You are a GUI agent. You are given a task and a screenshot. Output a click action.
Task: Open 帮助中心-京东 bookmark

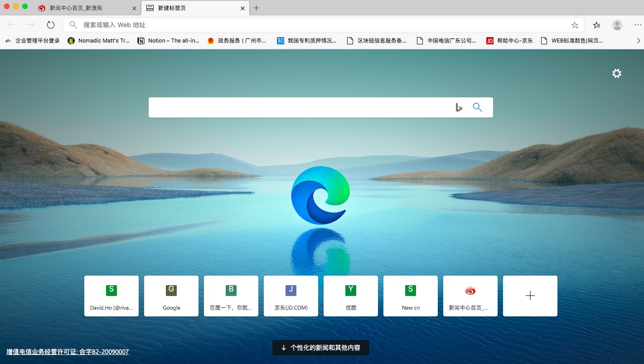510,41
